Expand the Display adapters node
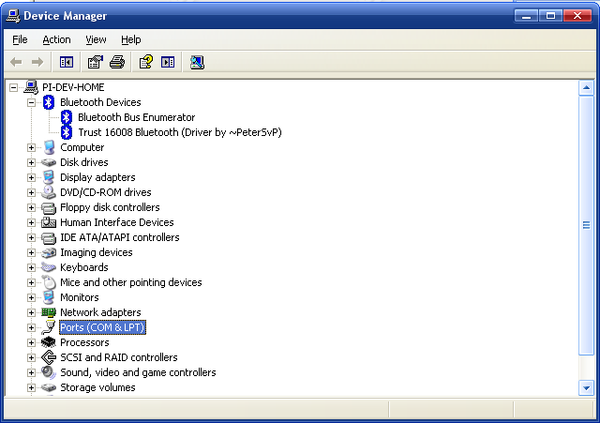The height and width of the screenshot is (423, 600). [x=31, y=177]
